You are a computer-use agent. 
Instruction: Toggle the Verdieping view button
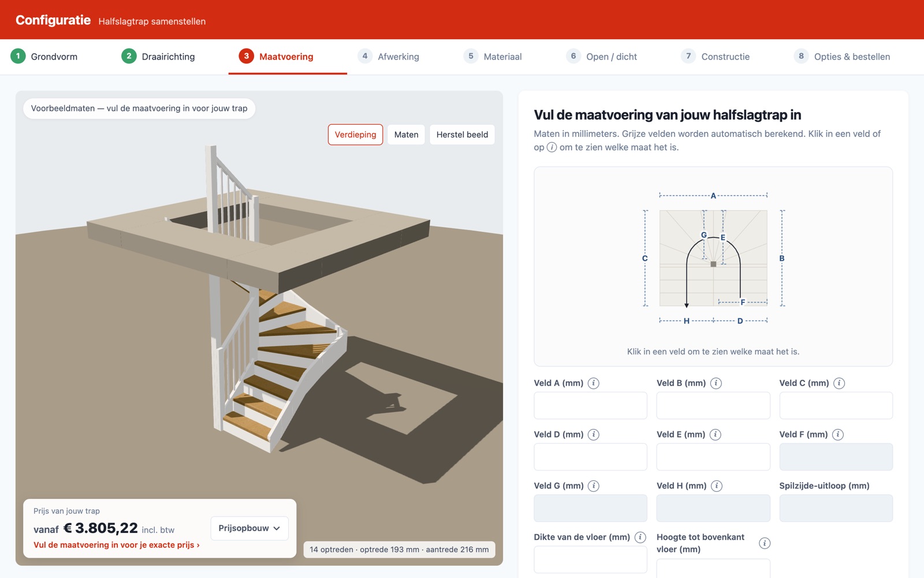point(355,135)
